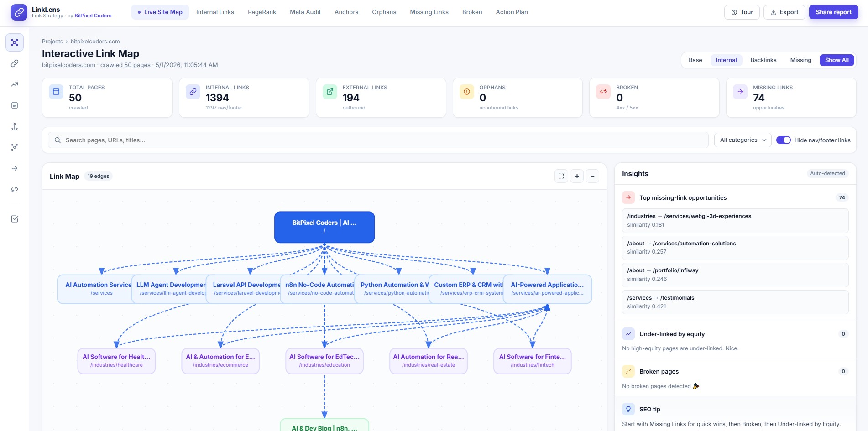Click the Missing Links card arrow icon
868x431 pixels.
click(x=740, y=92)
